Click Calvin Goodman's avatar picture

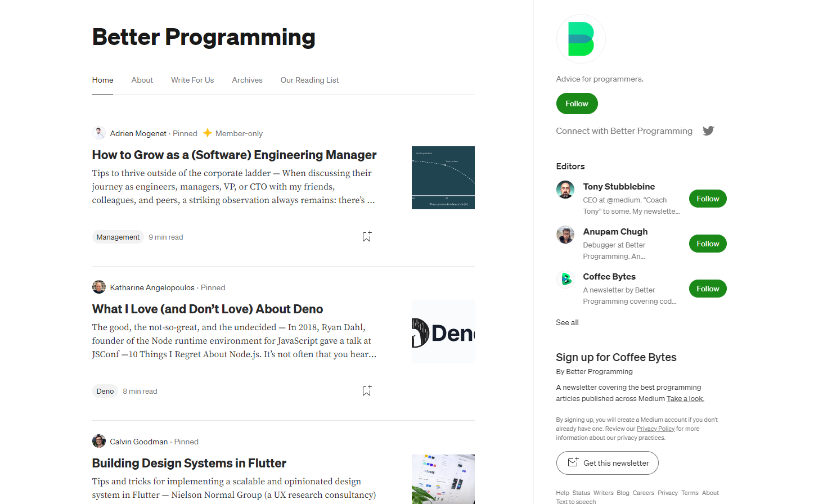click(x=99, y=442)
